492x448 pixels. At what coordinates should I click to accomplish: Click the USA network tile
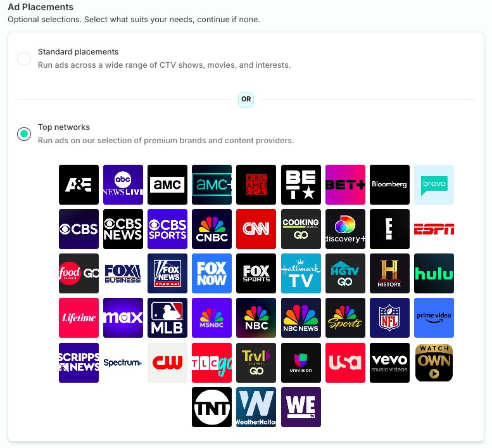345,363
